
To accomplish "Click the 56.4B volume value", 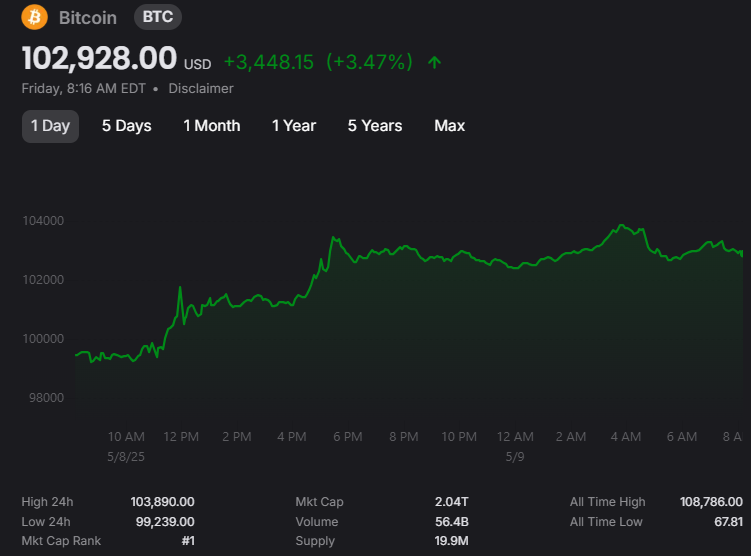I will coord(452,522).
